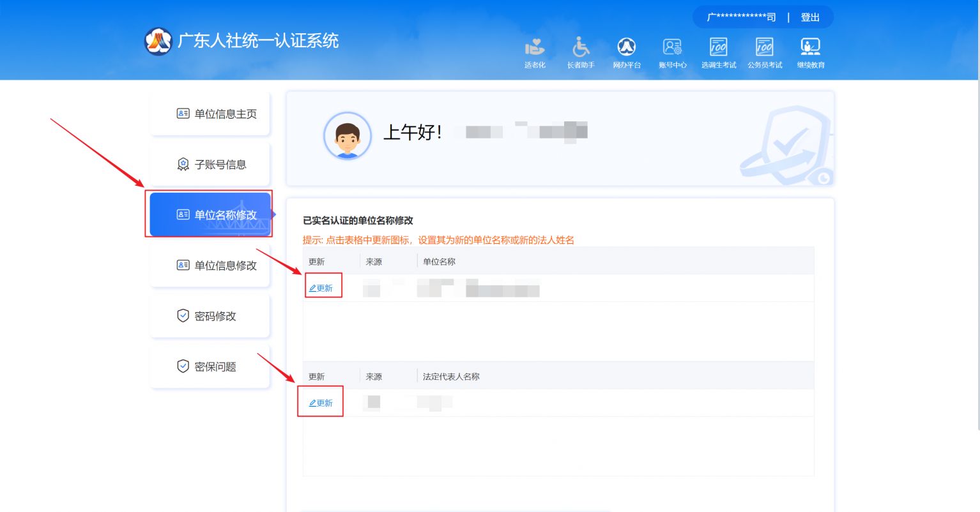Go to 账号中心 icon
Image resolution: width=980 pixels, height=512 pixels.
(672, 48)
